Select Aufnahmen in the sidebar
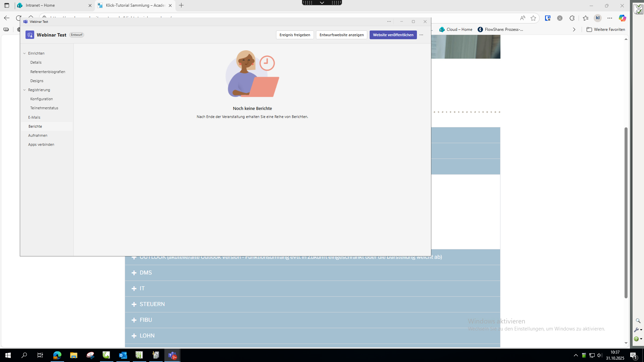The height and width of the screenshot is (362, 644). coord(38,135)
